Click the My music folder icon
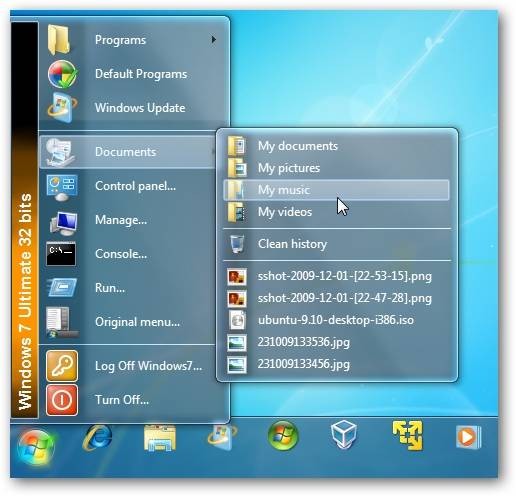 [236, 190]
